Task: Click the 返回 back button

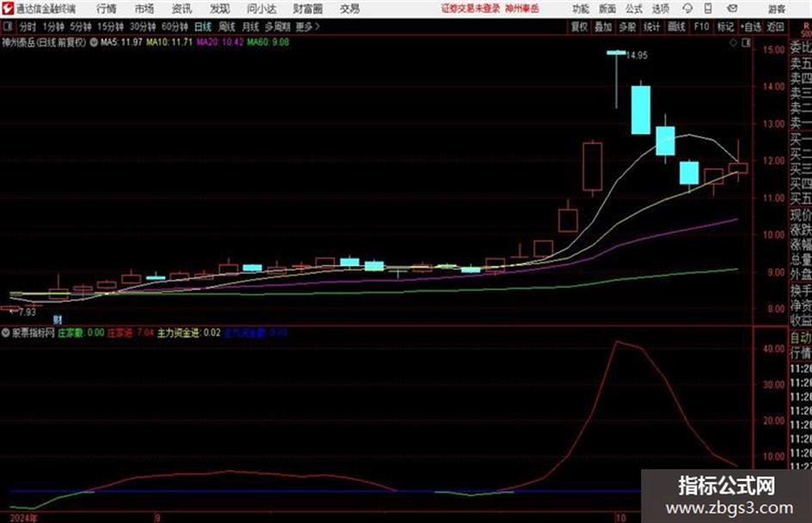Action: click(x=776, y=27)
